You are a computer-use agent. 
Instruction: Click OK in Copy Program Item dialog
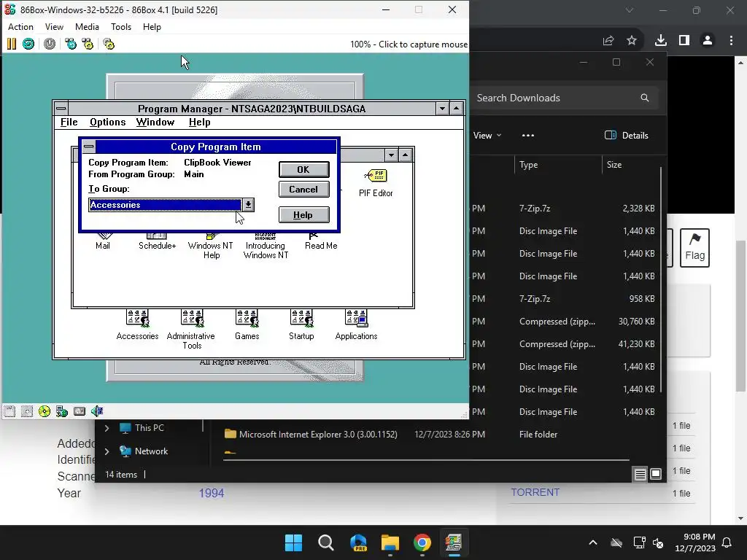[303, 169]
